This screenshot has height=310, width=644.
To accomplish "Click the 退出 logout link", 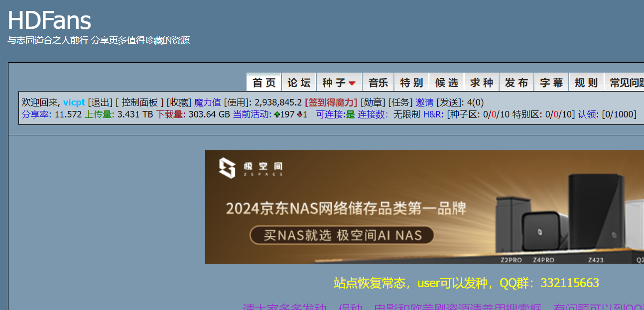I will (x=100, y=103).
